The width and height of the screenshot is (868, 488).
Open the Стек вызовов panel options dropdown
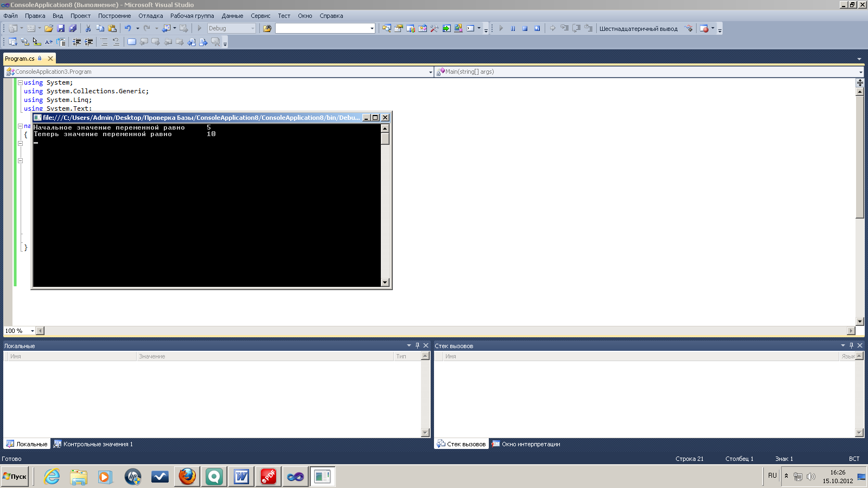pos(843,345)
